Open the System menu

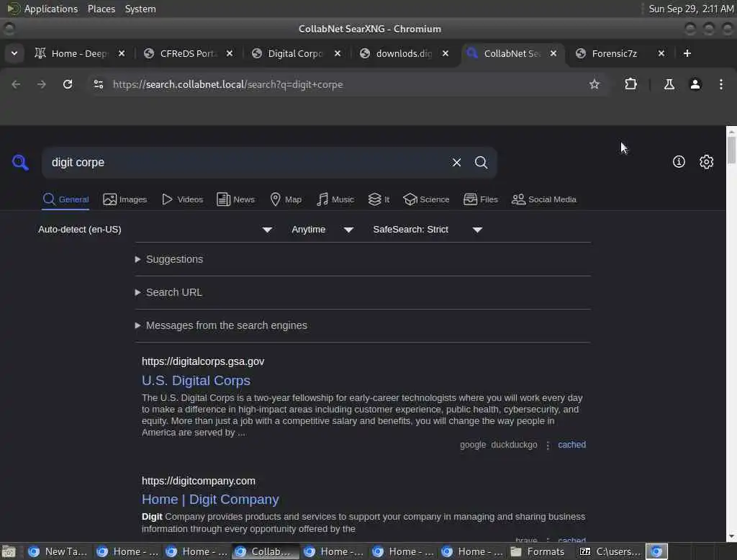[x=140, y=9]
